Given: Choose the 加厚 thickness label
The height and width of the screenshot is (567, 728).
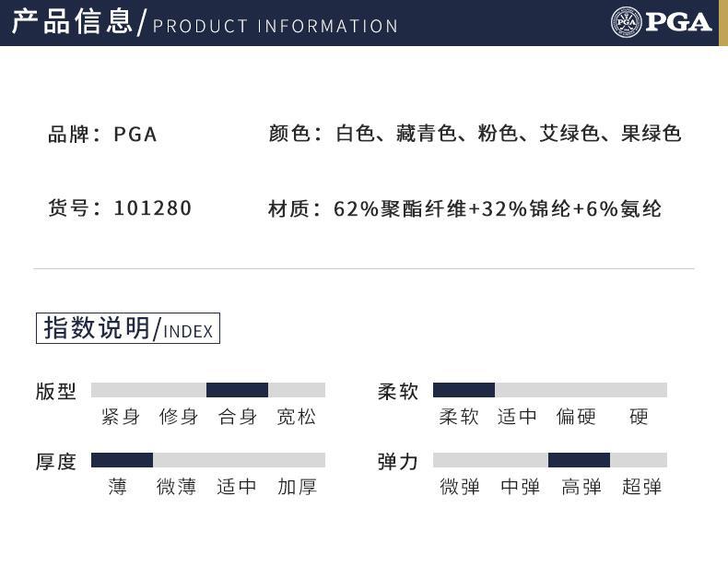Looking at the screenshot, I should point(297,487).
